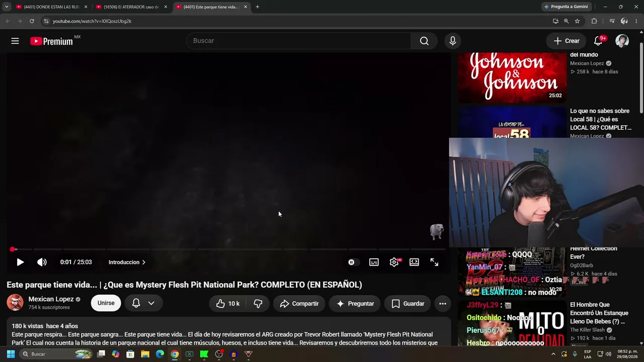
Task: Switch to theater mode
Action: click(414, 262)
